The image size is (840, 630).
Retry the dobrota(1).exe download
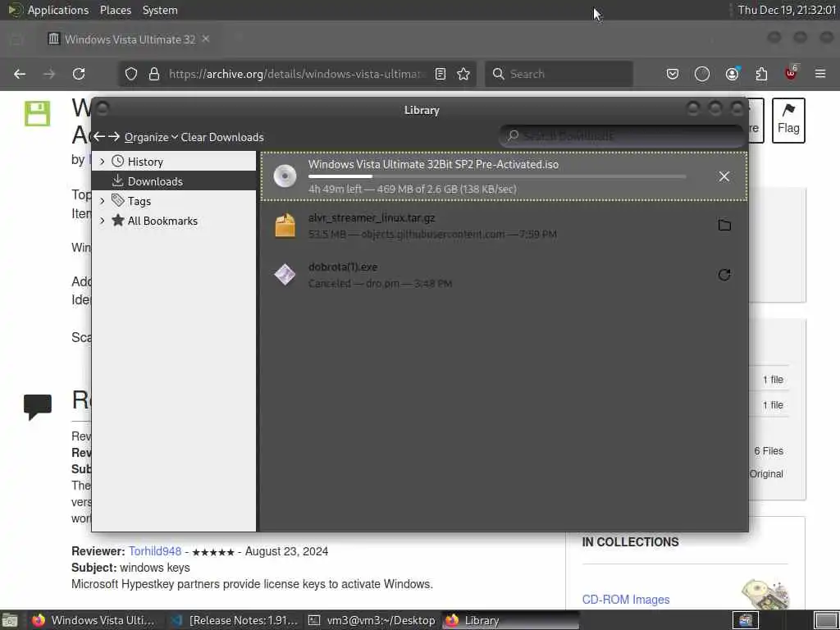tap(724, 275)
